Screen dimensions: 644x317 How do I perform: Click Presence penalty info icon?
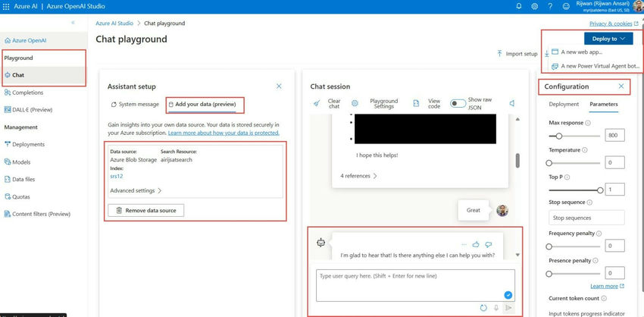(x=596, y=261)
